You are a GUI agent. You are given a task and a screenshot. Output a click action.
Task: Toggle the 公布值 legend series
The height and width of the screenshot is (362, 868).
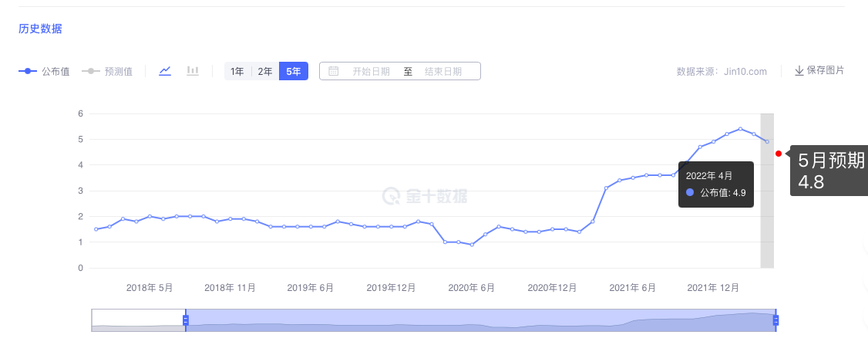coord(45,71)
